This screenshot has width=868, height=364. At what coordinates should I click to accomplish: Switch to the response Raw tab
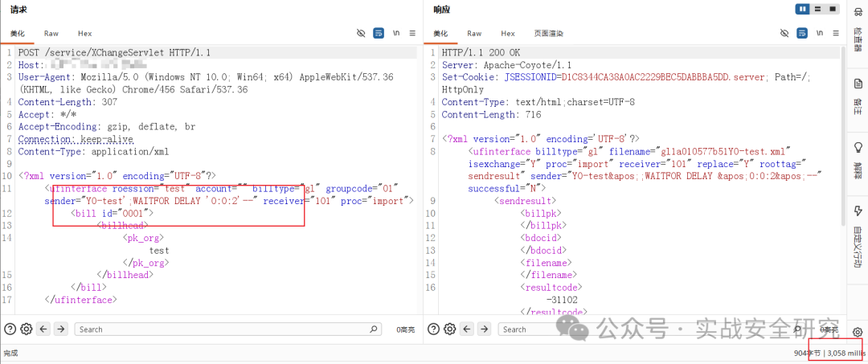click(x=474, y=34)
